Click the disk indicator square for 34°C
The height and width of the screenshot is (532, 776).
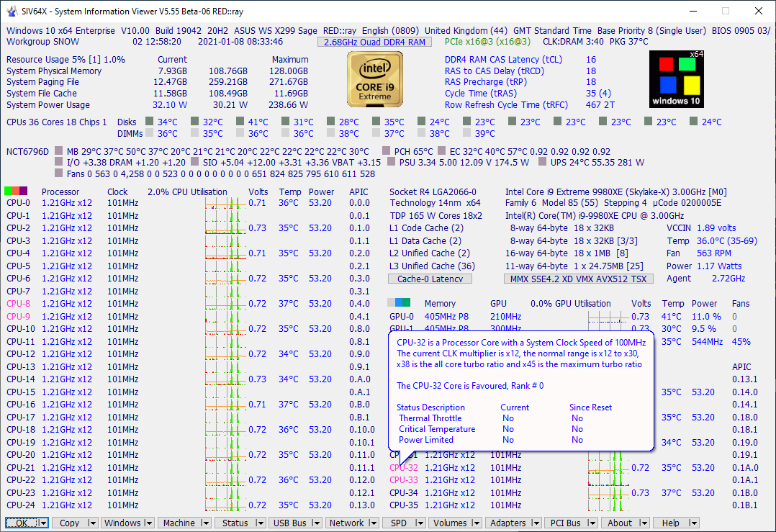click(150, 121)
